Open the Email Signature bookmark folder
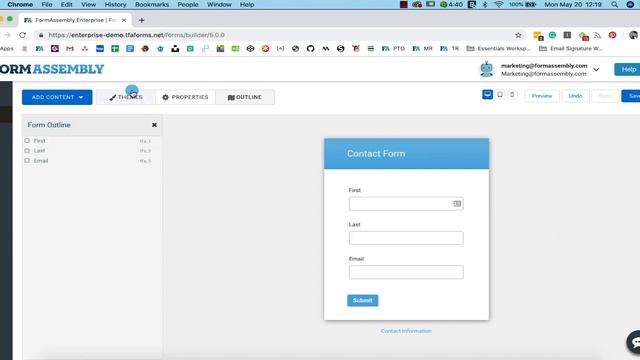Screen dimensions: 640x360 (x=571, y=49)
